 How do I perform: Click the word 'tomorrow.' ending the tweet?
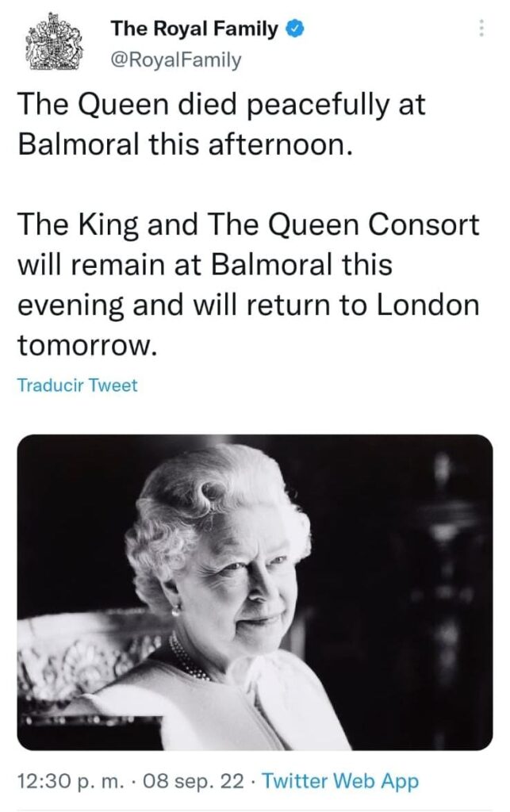87,346
